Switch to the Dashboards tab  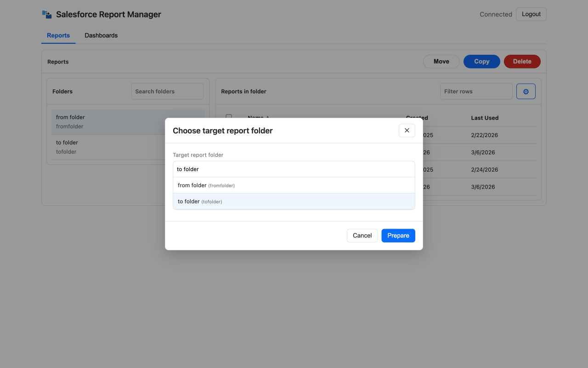(x=101, y=35)
